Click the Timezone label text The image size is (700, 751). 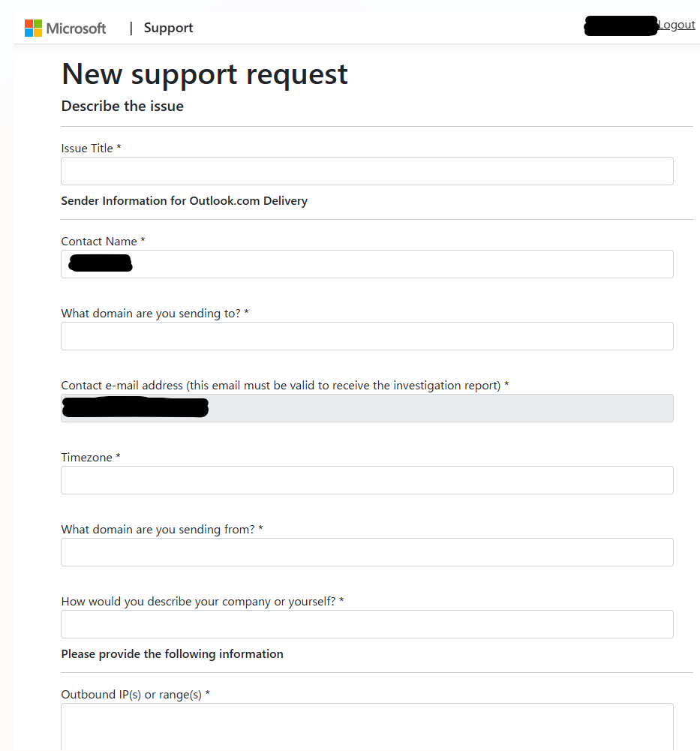91,458
